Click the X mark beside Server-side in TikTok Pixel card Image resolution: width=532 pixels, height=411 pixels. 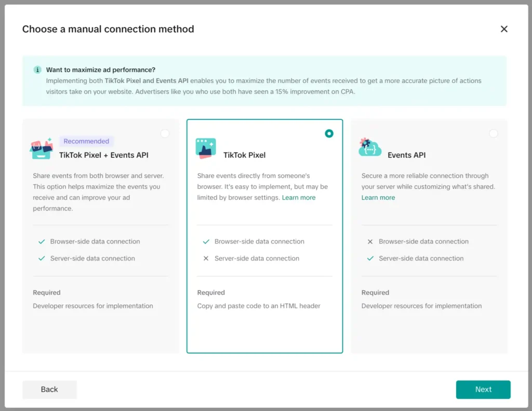point(206,258)
